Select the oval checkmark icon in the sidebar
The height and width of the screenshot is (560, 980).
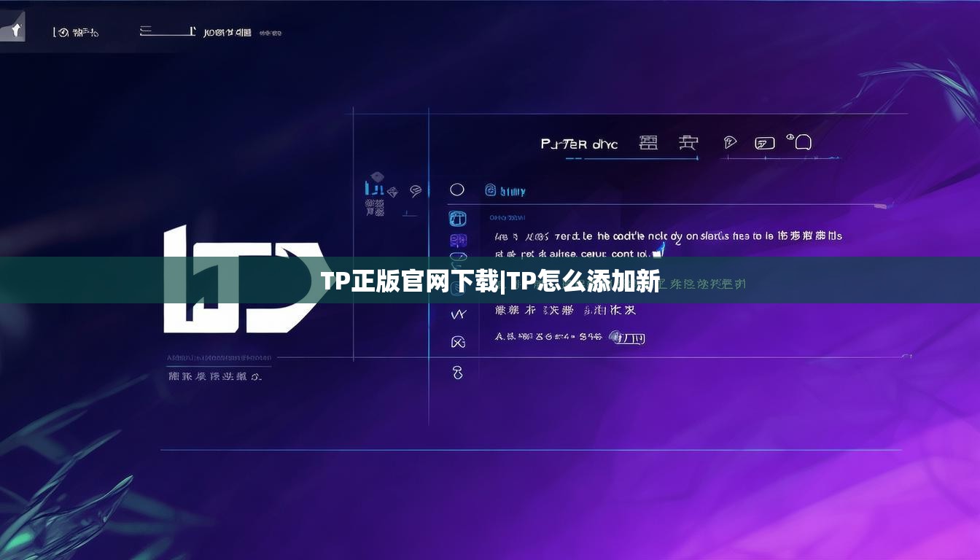pyautogui.click(x=457, y=257)
